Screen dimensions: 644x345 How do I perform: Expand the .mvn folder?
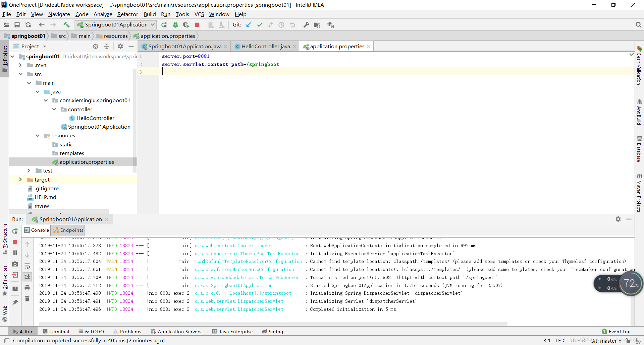pos(20,65)
